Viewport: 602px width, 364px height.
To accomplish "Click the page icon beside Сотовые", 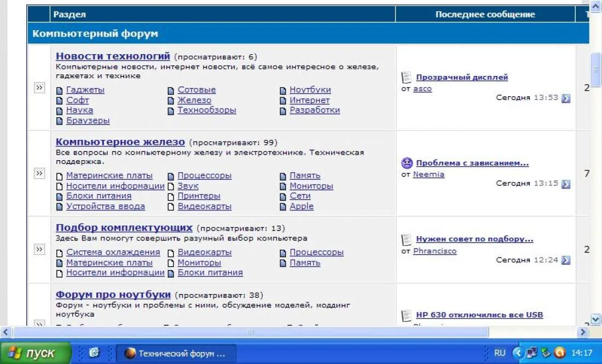I will pos(171,91).
